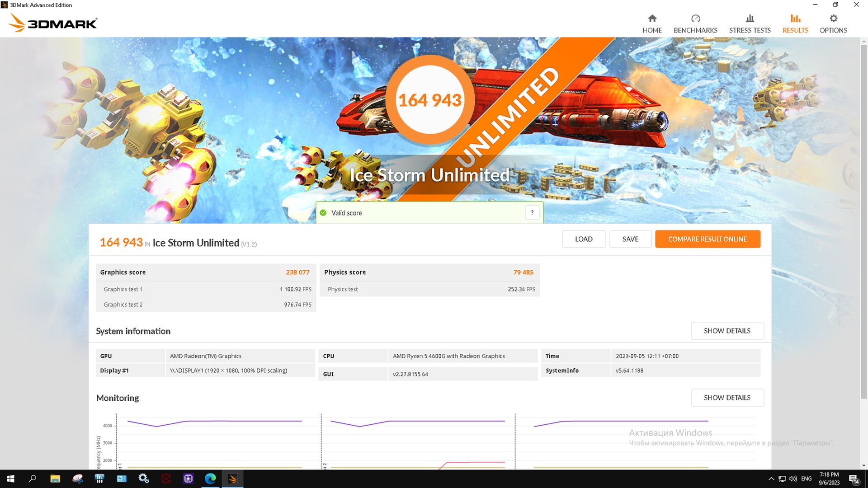This screenshot has width=868, height=488.
Task: Click the large 164 943 score circle
Action: point(429,100)
